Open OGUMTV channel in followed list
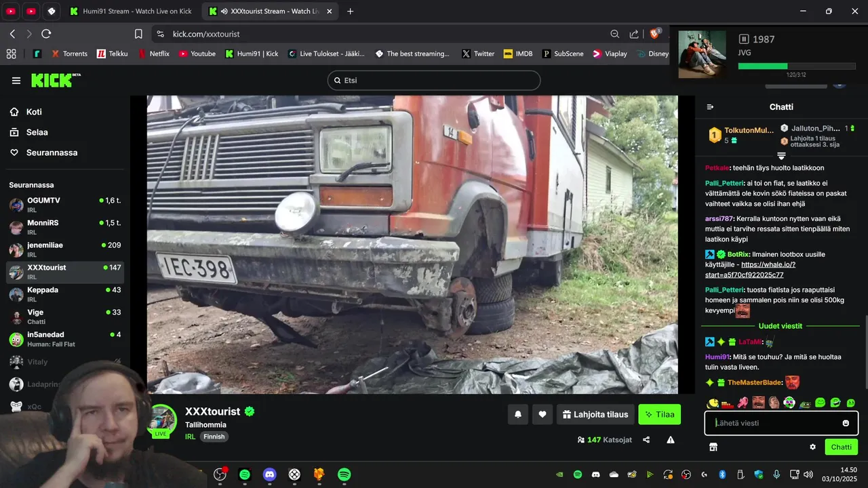 pyautogui.click(x=65, y=205)
